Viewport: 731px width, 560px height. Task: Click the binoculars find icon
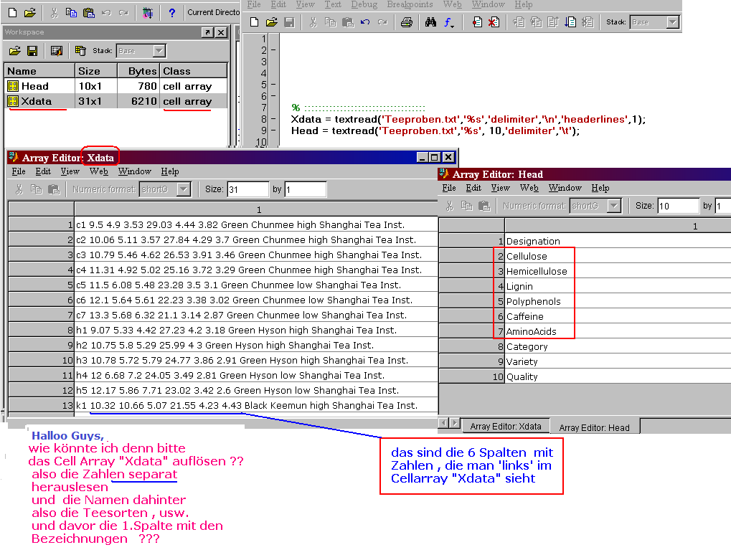point(430,22)
